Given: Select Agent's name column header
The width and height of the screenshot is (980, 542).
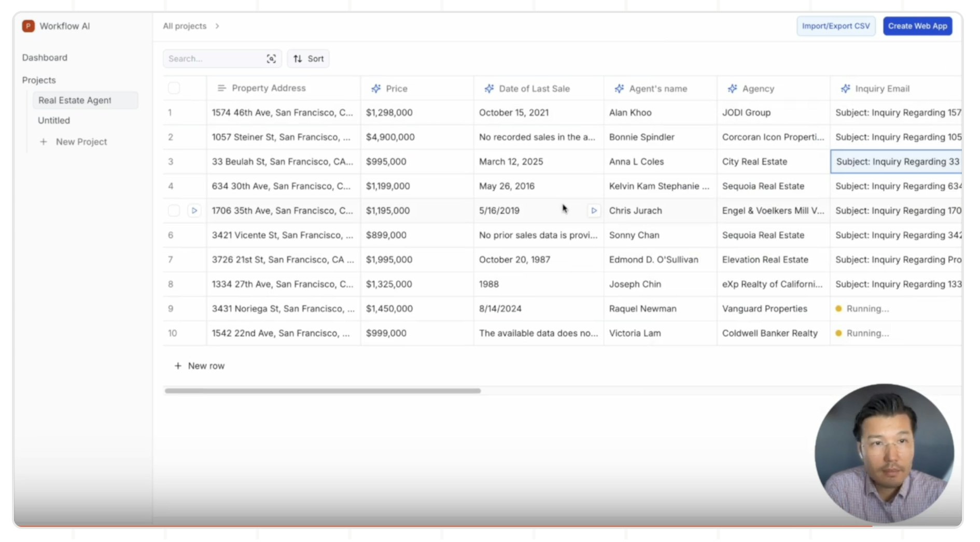Looking at the screenshot, I should [661, 88].
